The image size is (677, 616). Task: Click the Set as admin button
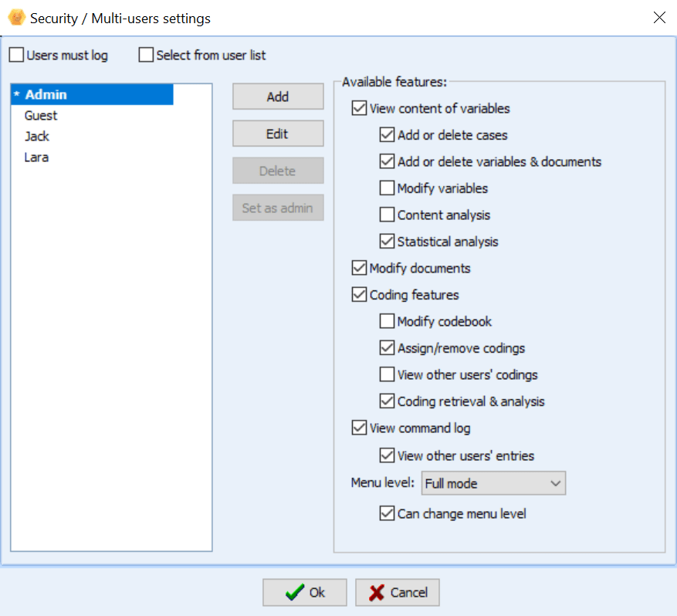pyautogui.click(x=278, y=208)
